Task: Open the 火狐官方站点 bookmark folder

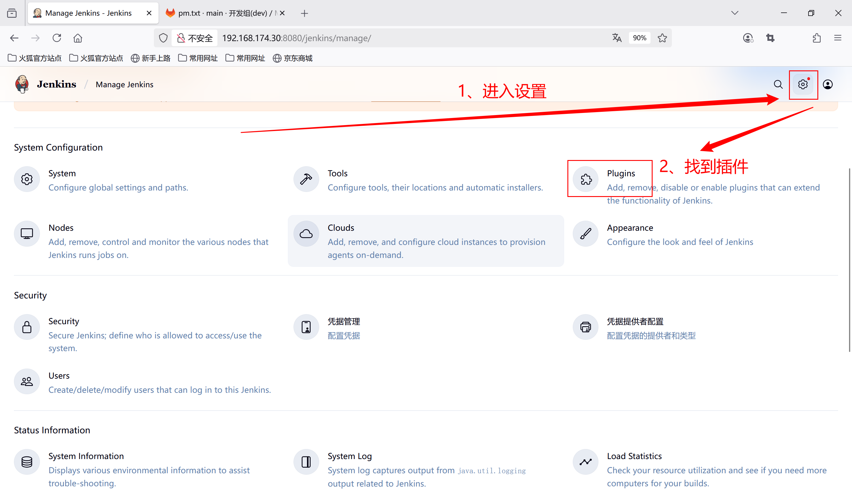Action: pyautogui.click(x=35, y=58)
